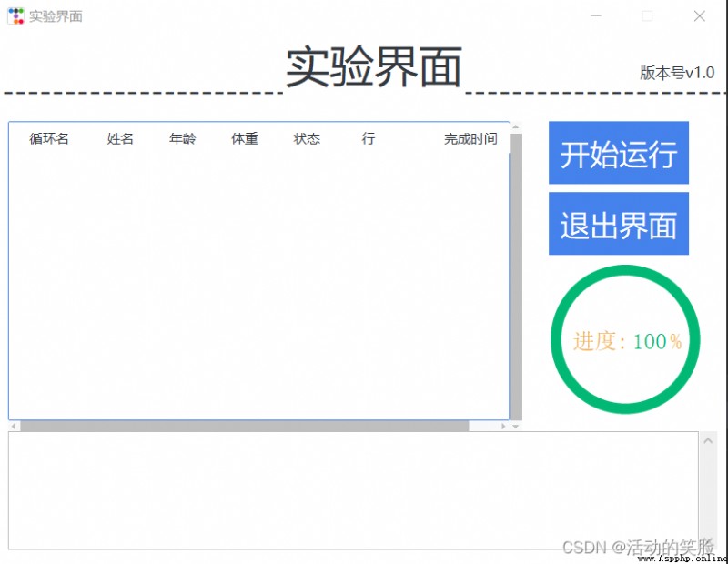Click the app icon in title bar
Viewport: 728px width, 564px height.
point(15,16)
